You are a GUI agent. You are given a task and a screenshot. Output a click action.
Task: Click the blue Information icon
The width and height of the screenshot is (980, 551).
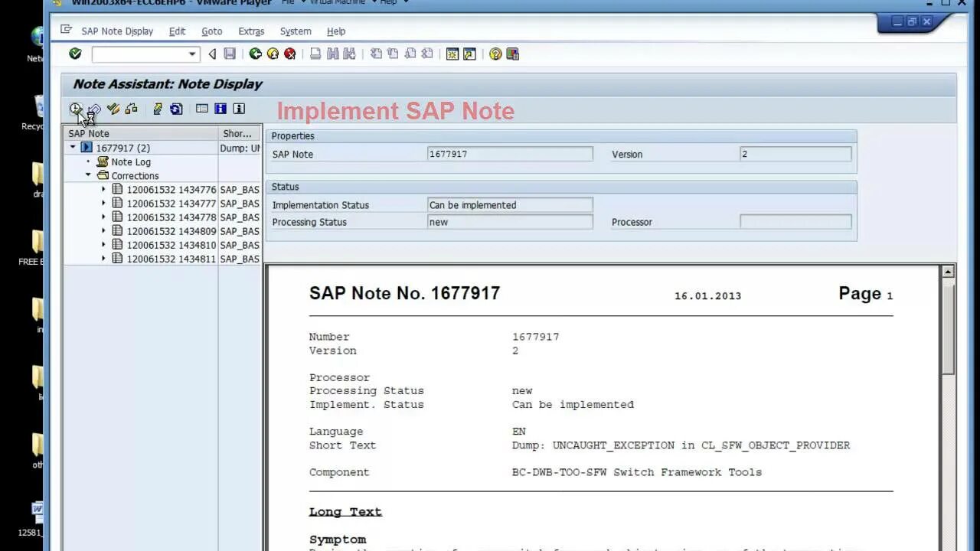[220, 109]
